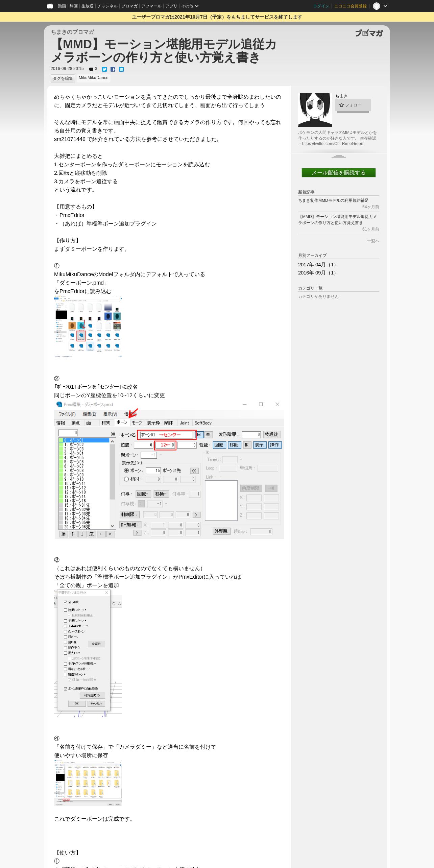Click the 【作り方】 heading text
434x868 pixels.
[x=68, y=241]
